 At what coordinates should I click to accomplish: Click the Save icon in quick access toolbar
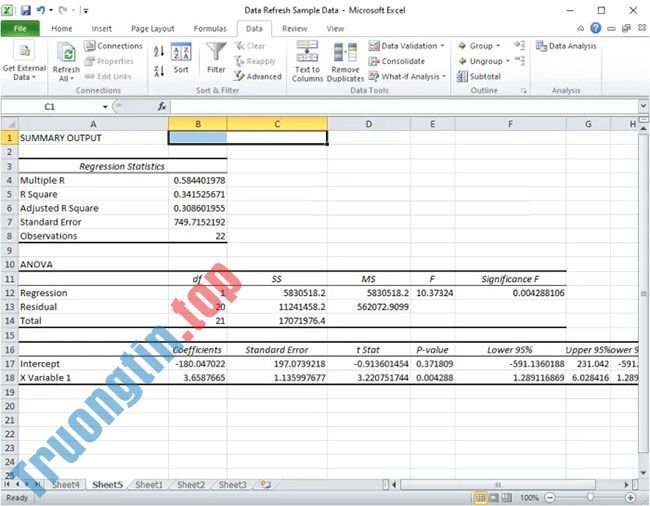pyautogui.click(x=26, y=10)
